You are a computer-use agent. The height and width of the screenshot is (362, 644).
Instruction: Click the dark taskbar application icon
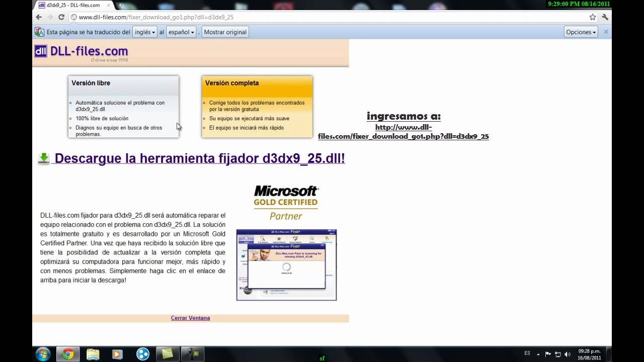point(192,354)
